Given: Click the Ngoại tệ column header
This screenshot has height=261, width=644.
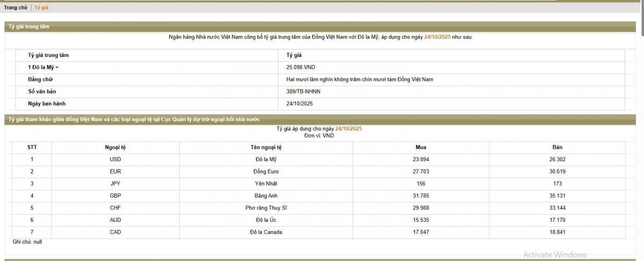Looking at the screenshot, I should coord(115,147).
